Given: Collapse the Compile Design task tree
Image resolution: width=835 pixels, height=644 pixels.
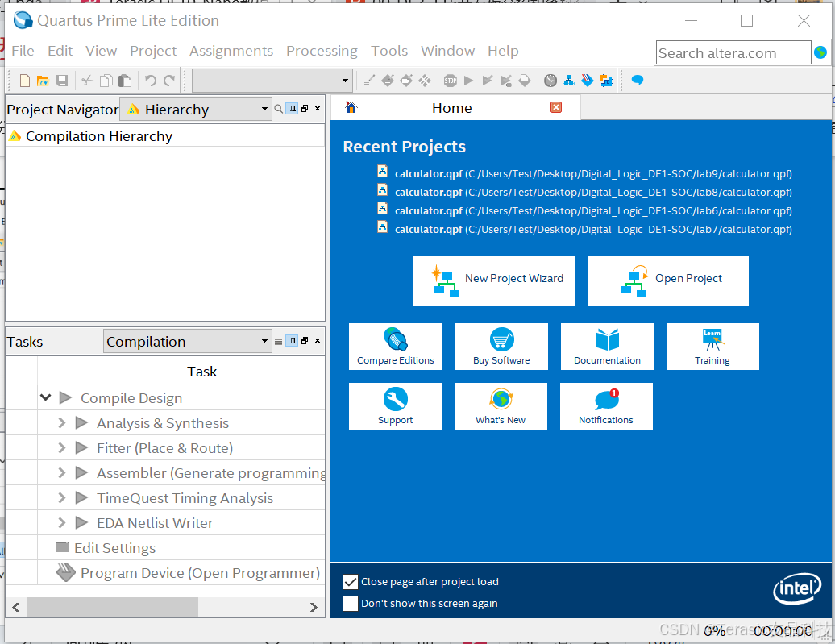Looking at the screenshot, I should (46, 397).
